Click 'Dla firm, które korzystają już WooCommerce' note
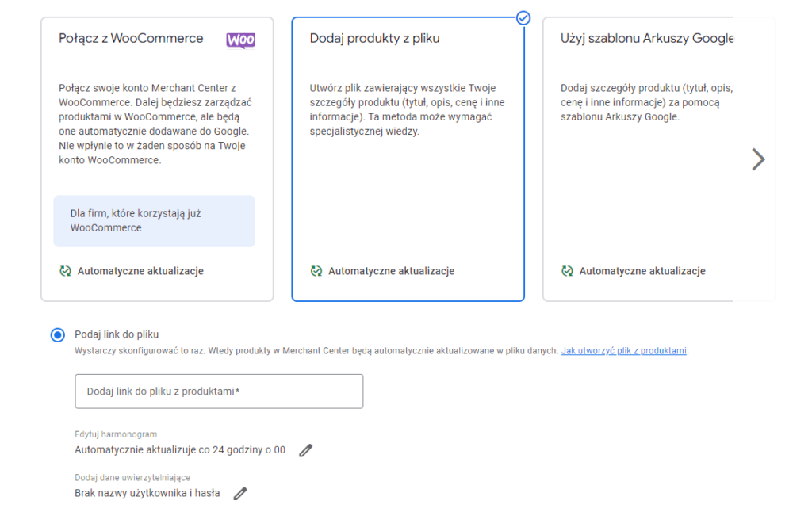812x508 pixels. [x=155, y=221]
